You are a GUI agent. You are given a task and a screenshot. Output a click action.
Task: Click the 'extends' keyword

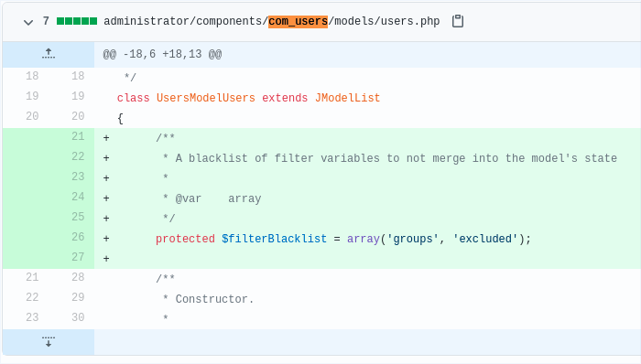[285, 98]
